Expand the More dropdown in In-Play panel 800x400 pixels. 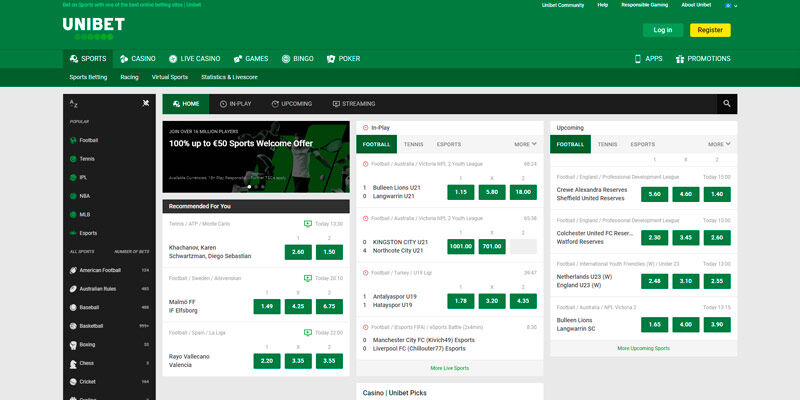(525, 144)
